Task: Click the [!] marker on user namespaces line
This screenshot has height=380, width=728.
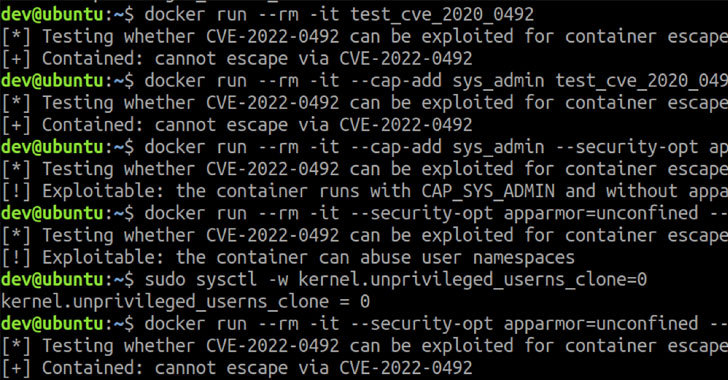Action: pos(16,257)
